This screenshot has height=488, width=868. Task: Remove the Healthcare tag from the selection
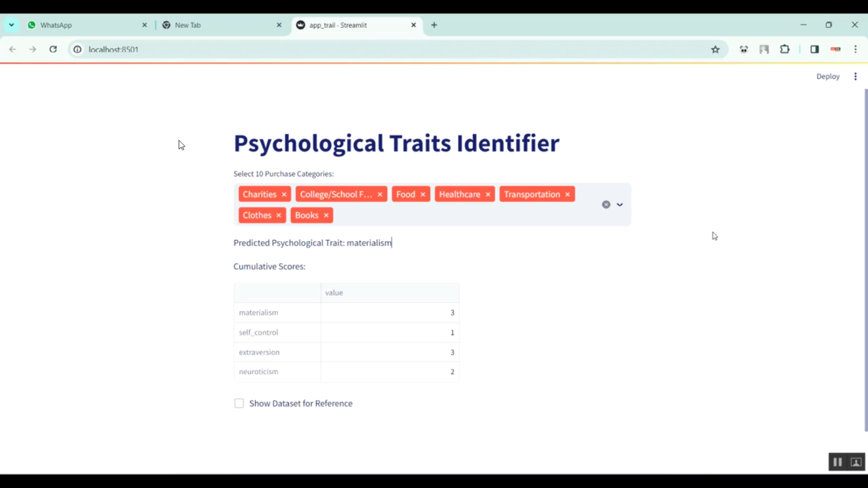(x=487, y=194)
